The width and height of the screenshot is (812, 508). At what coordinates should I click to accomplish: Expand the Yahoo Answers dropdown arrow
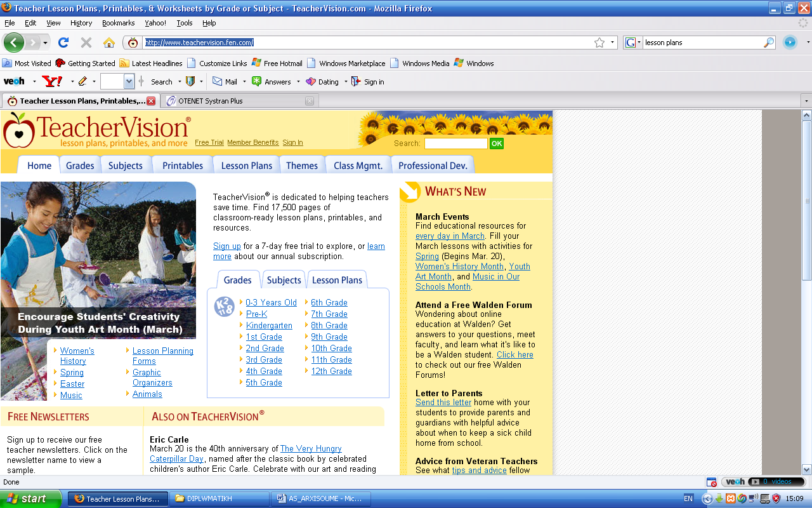coord(298,81)
